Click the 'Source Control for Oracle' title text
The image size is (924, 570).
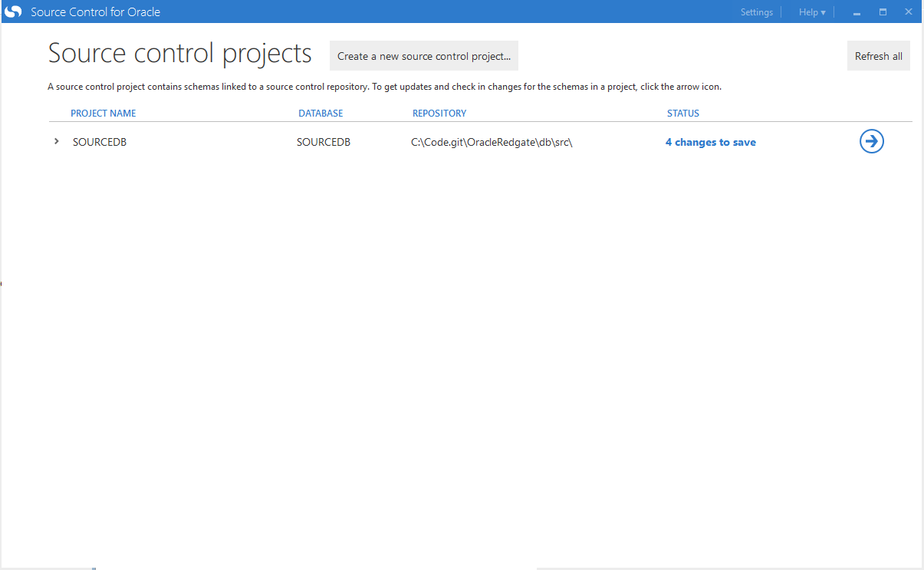(95, 12)
